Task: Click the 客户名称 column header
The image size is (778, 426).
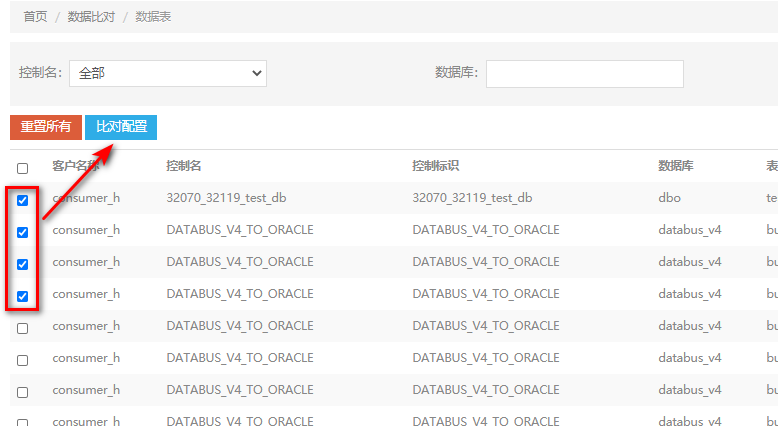Action: (77, 166)
